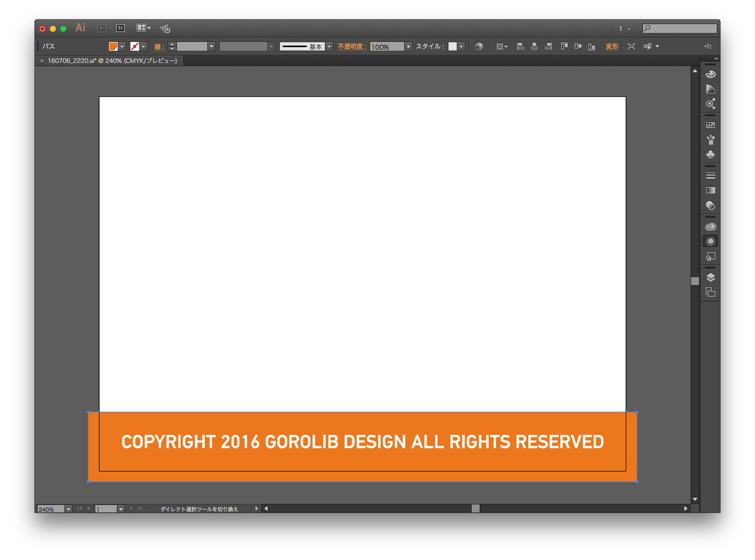Viewport: 755px width, 560px height.
Task: Open the Select Similar Objects dropdown
Action: point(651,46)
